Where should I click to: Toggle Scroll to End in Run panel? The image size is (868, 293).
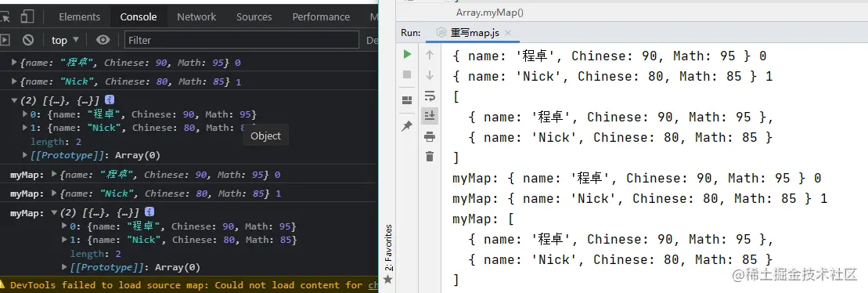430,116
